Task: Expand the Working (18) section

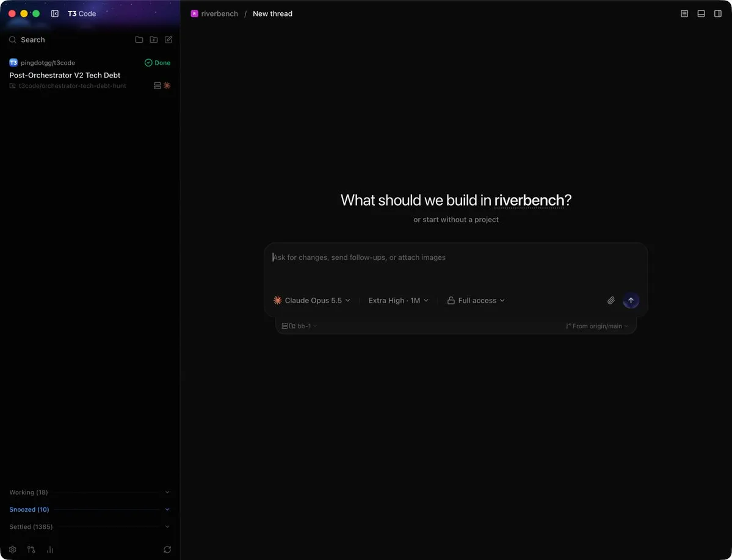Action: pyautogui.click(x=90, y=492)
